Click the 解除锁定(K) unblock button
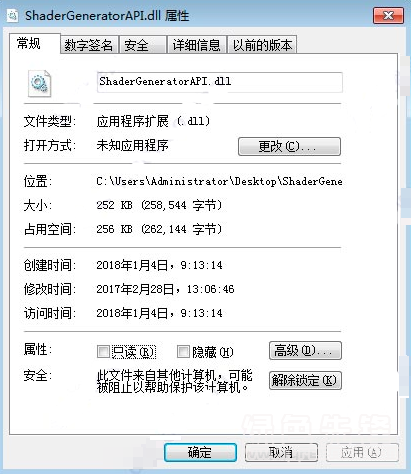411x474 pixels. [305, 380]
